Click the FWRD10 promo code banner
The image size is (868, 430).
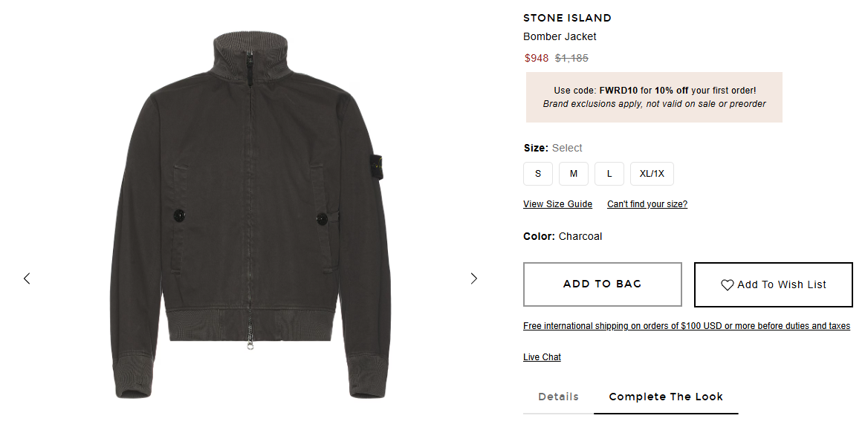[x=654, y=97]
